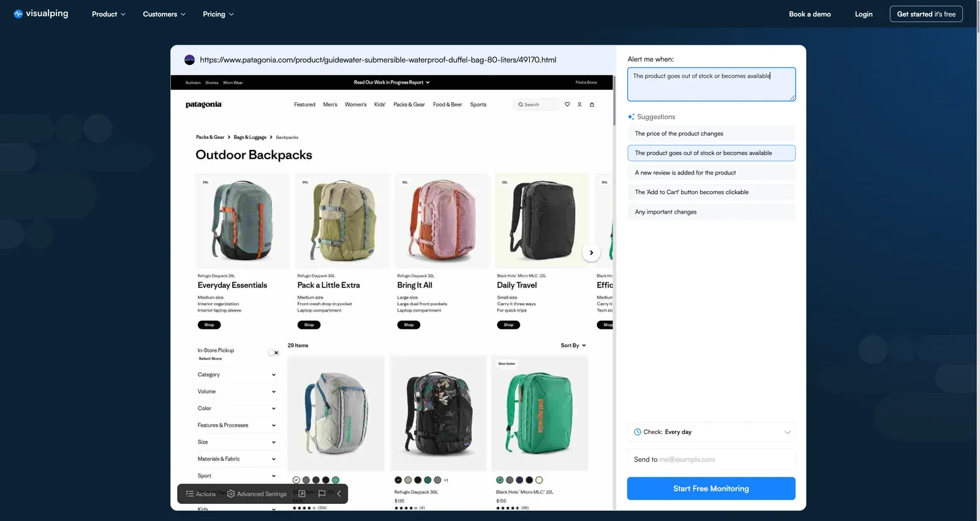Choose suggestion A new review is added
Screen dimensions: 980x521
pyautogui.click(x=711, y=173)
